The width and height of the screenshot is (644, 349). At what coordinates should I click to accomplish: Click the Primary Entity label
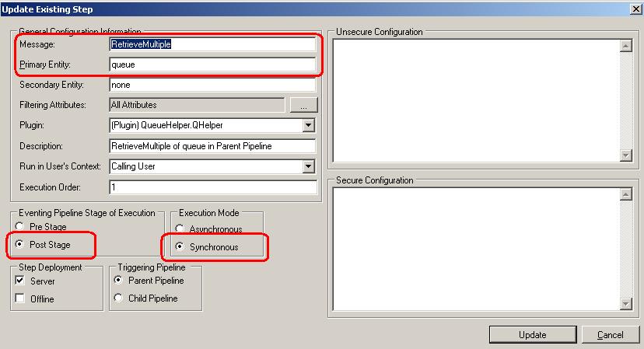coord(45,65)
